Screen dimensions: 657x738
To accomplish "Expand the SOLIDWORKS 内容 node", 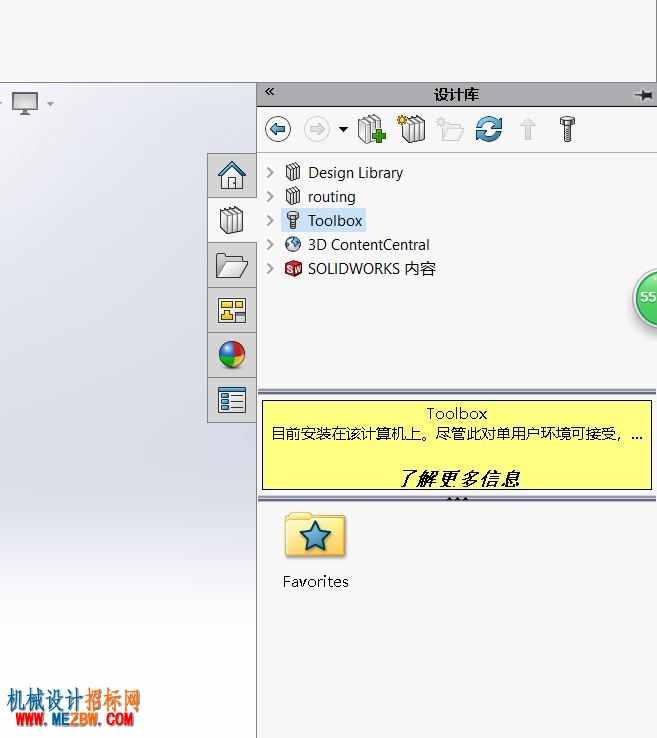I will click(x=270, y=268).
